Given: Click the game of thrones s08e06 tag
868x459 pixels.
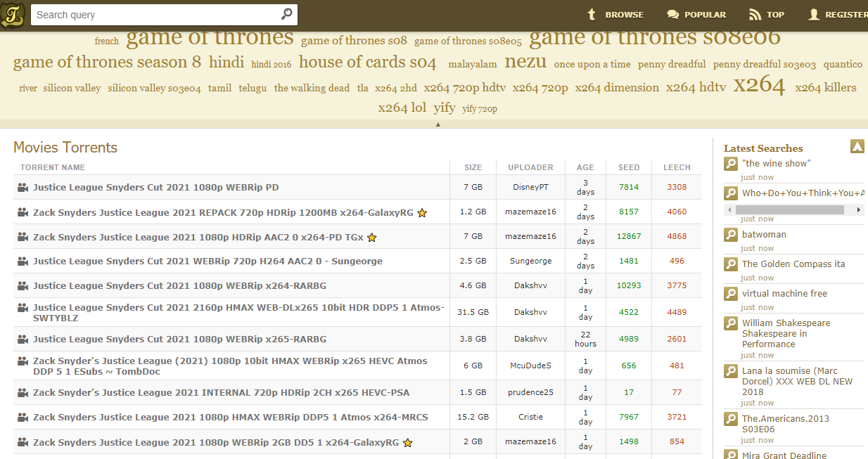Looking at the screenshot, I should tap(655, 37).
